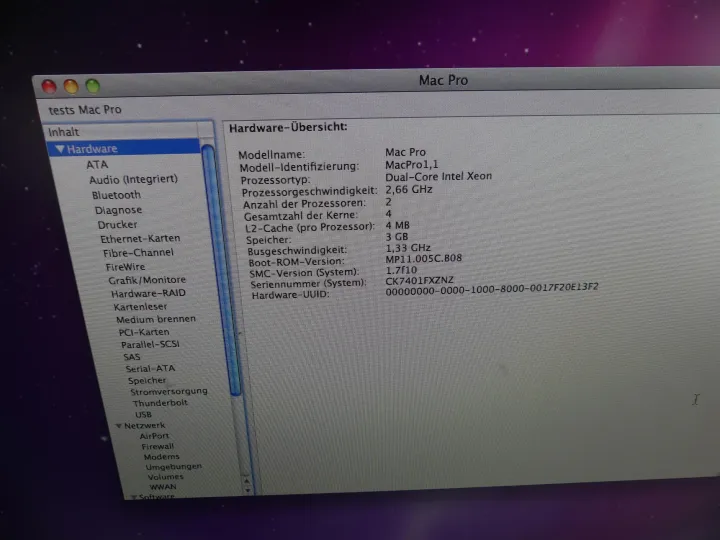This screenshot has height=540, width=720.
Task: Select Fibre-Channel entry
Action: click(x=138, y=253)
